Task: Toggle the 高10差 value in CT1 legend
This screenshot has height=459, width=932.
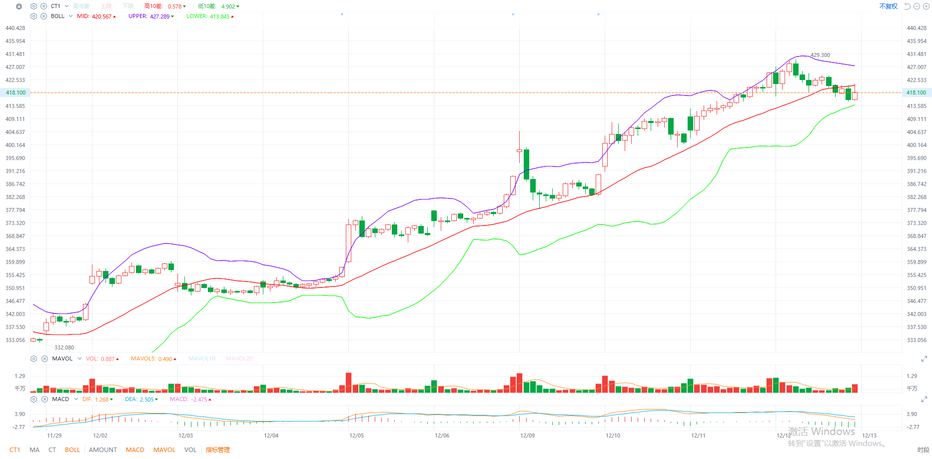Action: click(x=165, y=6)
